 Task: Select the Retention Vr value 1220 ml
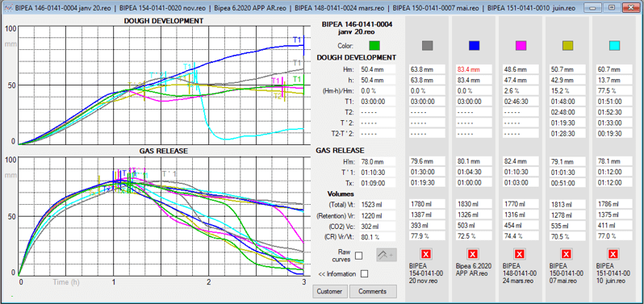point(378,214)
